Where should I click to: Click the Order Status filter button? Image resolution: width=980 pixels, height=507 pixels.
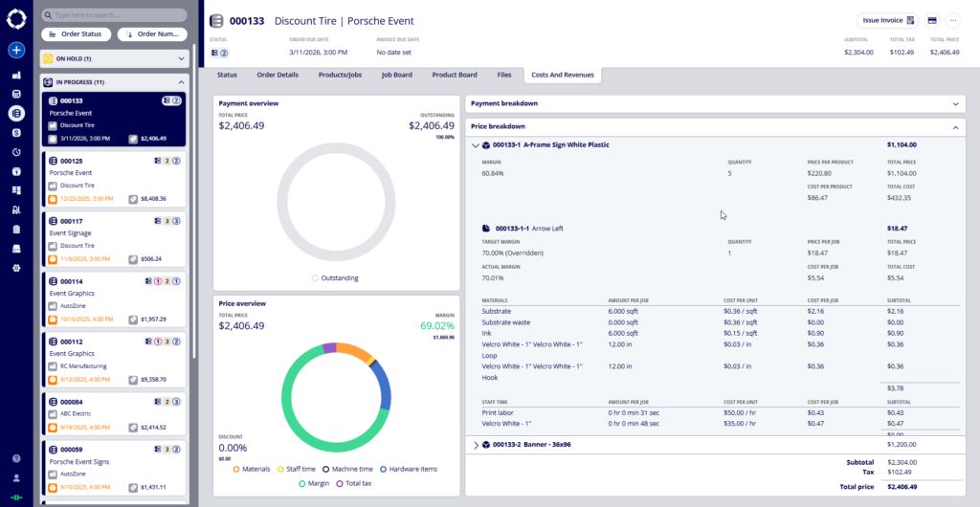coord(76,34)
